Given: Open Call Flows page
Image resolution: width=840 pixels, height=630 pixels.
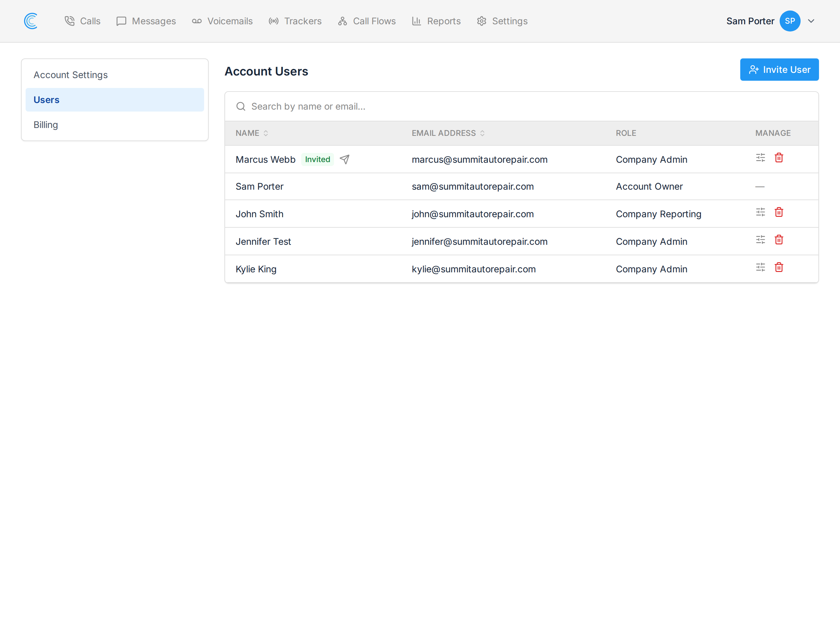Looking at the screenshot, I should 367,21.
